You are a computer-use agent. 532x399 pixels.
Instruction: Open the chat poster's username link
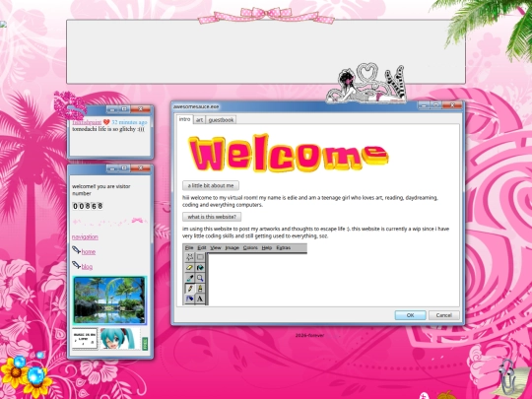tap(87, 122)
